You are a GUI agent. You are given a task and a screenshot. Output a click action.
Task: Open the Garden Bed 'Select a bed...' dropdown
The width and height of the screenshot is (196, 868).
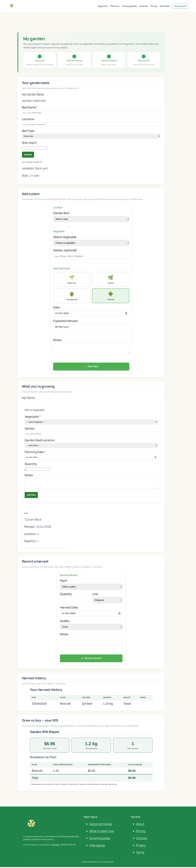pyautogui.click(x=91, y=219)
